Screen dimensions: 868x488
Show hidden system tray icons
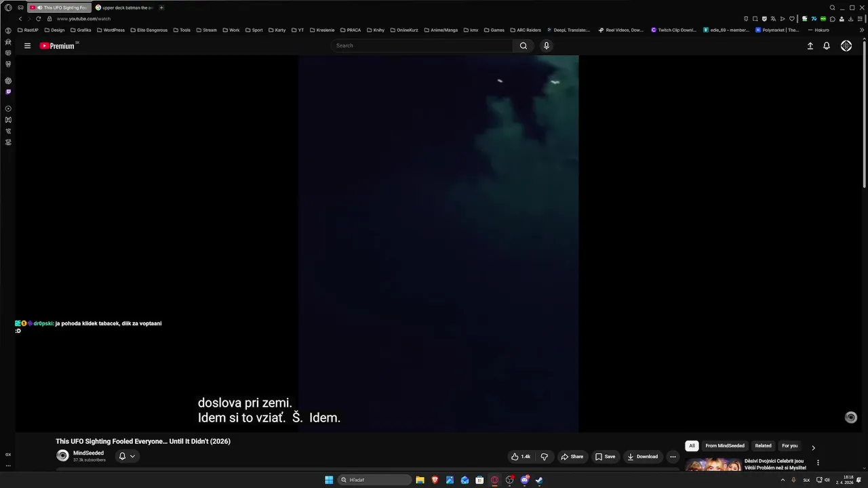783,480
